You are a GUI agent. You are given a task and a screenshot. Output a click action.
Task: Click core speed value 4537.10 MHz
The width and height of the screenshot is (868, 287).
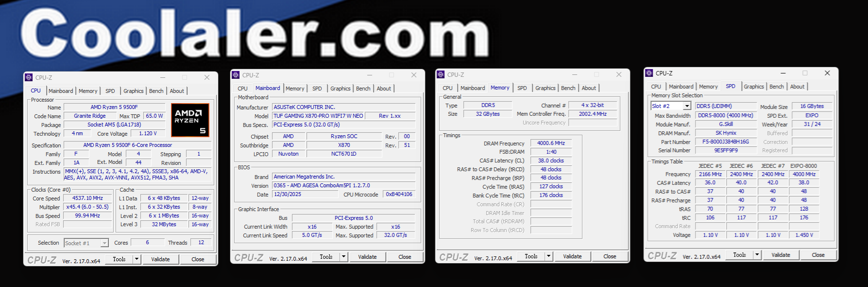pyautogui.click(x=88, y=198)
